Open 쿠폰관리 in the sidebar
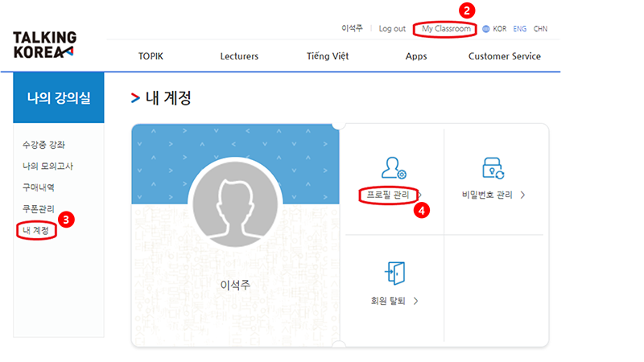The image size is (644, 362). [x=38, y=208]
